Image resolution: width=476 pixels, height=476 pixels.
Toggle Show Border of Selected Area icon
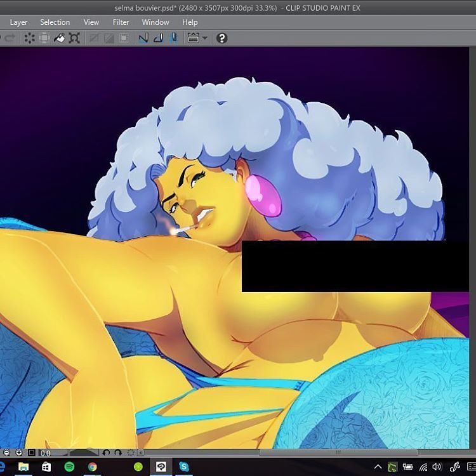pyautogui.click(x=124, y=38)
